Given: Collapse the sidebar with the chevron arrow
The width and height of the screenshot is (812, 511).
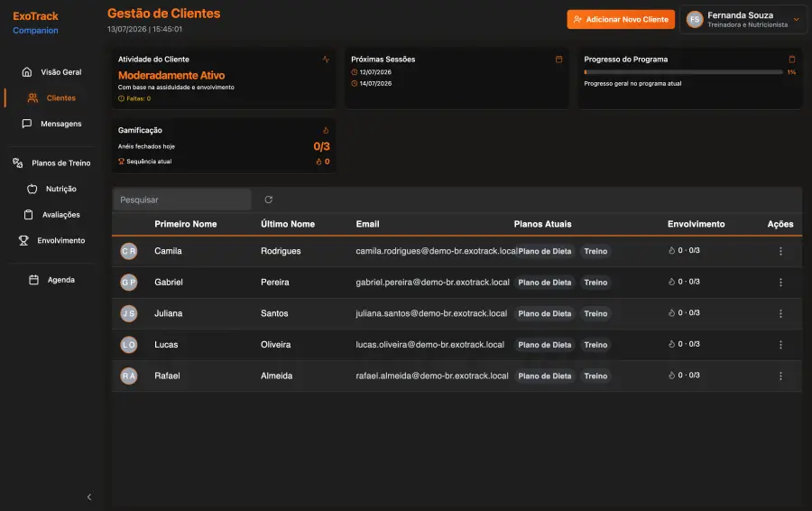Looking at the screenshot, I should (x=89, y=497).
